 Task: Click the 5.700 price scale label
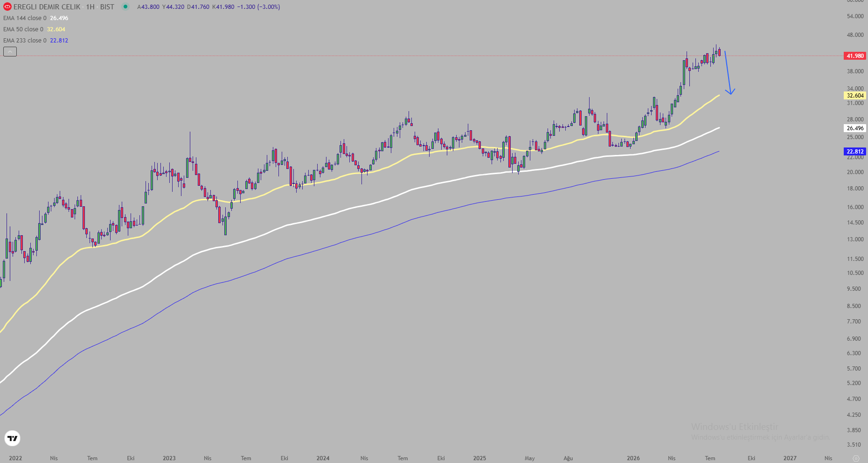tap(854, 369)
